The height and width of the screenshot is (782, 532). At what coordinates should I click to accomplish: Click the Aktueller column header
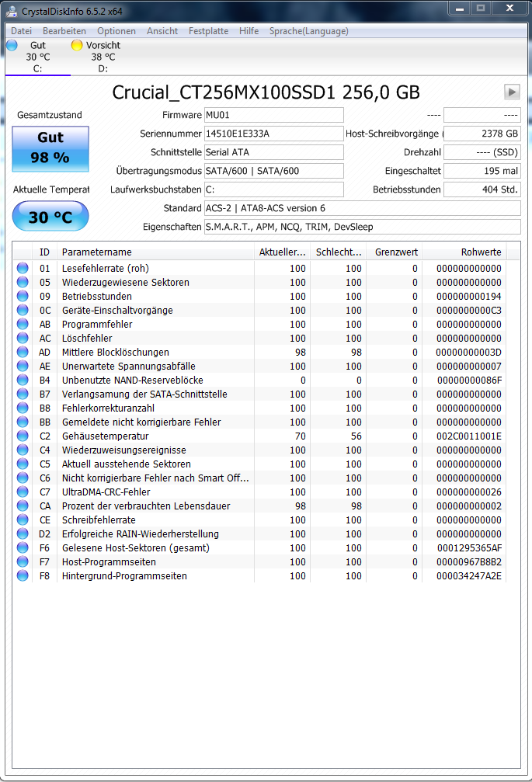[282, 252]
